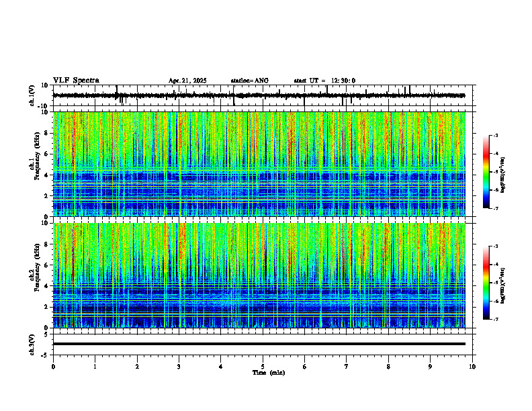Click time axis tick label "7"
The height and width of the screenshot is (411, 532).
347,367
